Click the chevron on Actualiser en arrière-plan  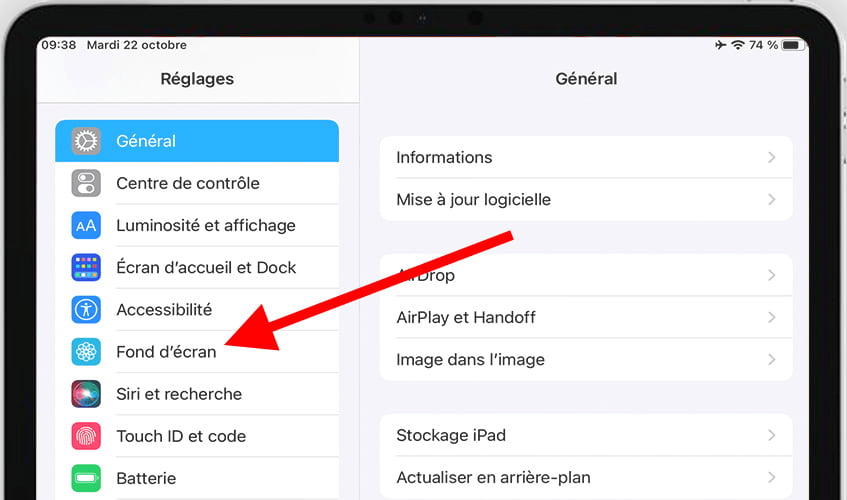pyautogui.click(x=771, y=477)
